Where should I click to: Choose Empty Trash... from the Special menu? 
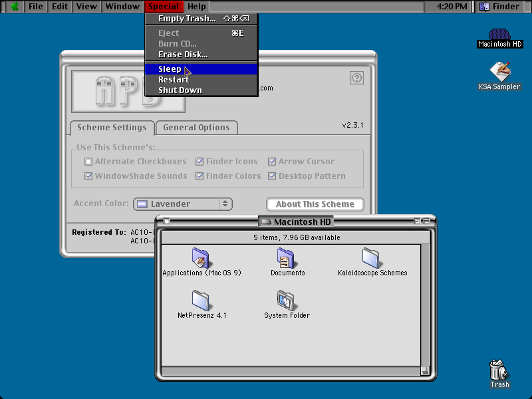(201, 19)
